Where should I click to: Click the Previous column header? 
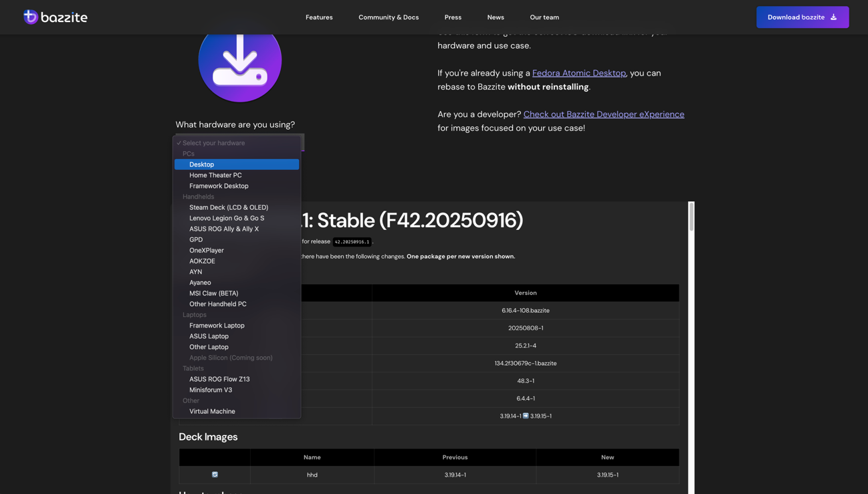point(455,457)
